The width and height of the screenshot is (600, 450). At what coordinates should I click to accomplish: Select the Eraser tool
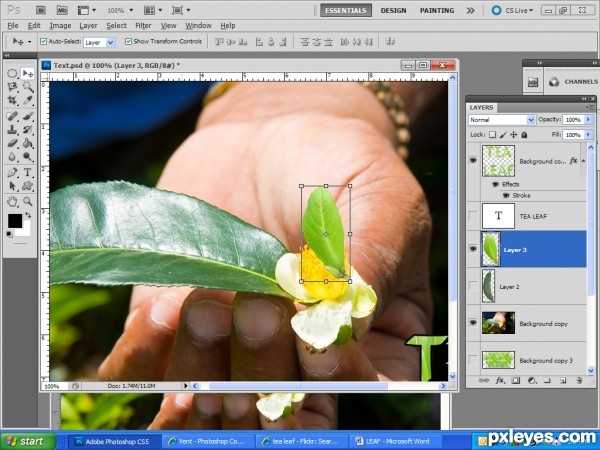[12, 143]
